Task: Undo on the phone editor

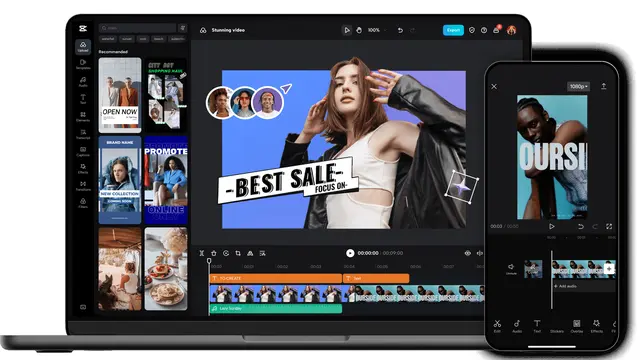Action: point(581,226)
